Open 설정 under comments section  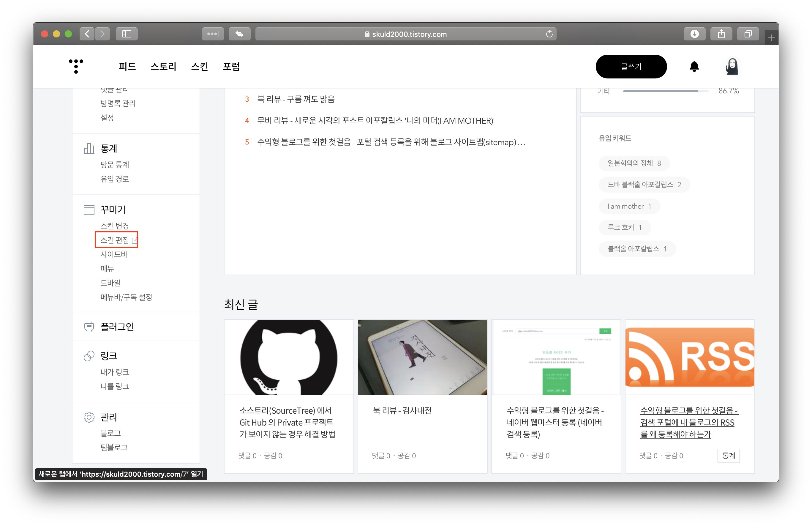(107, 118)
